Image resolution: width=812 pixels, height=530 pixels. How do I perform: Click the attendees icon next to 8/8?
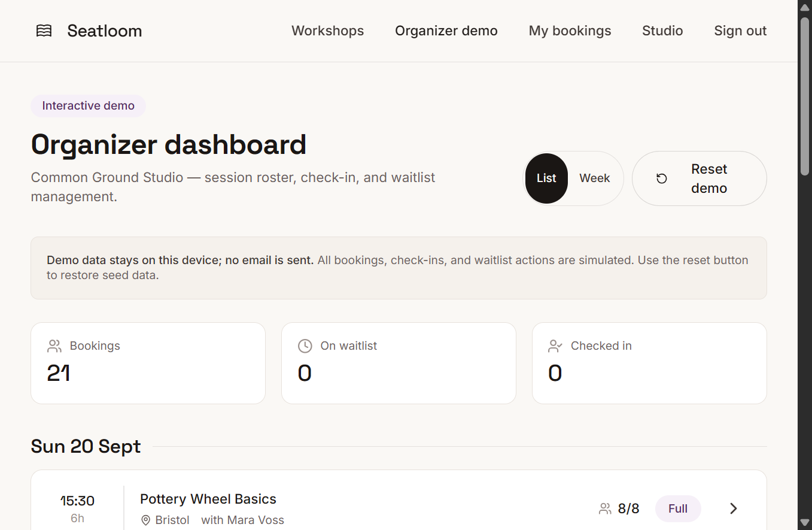point(605,508)
